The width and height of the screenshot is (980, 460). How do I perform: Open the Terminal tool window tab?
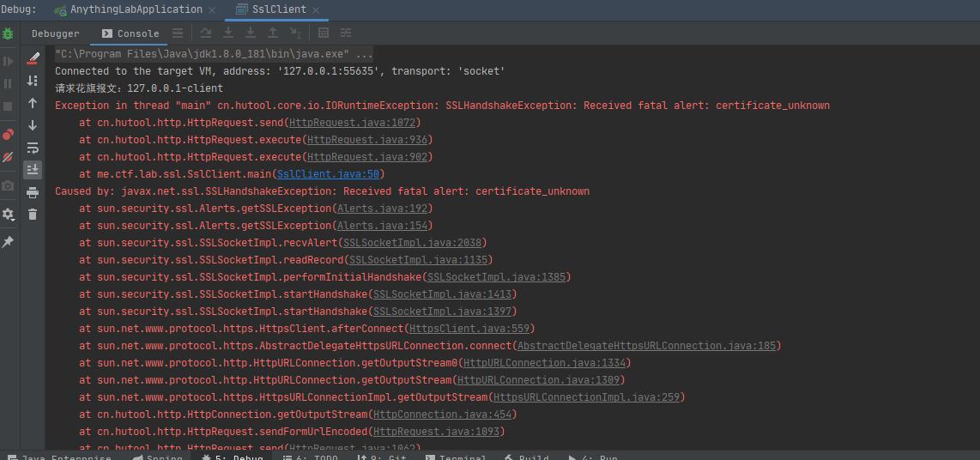pyautogui.click(x=456, y=457)
